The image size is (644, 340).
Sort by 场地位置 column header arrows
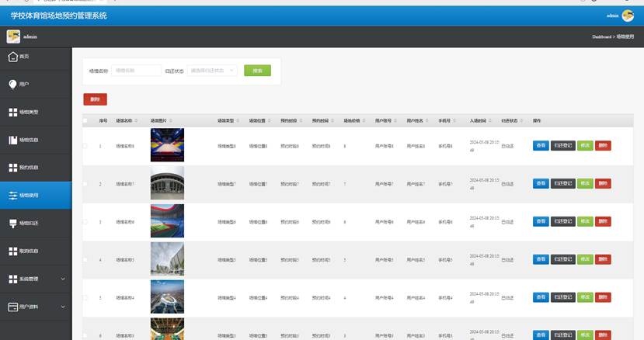[x=270, y=121]
